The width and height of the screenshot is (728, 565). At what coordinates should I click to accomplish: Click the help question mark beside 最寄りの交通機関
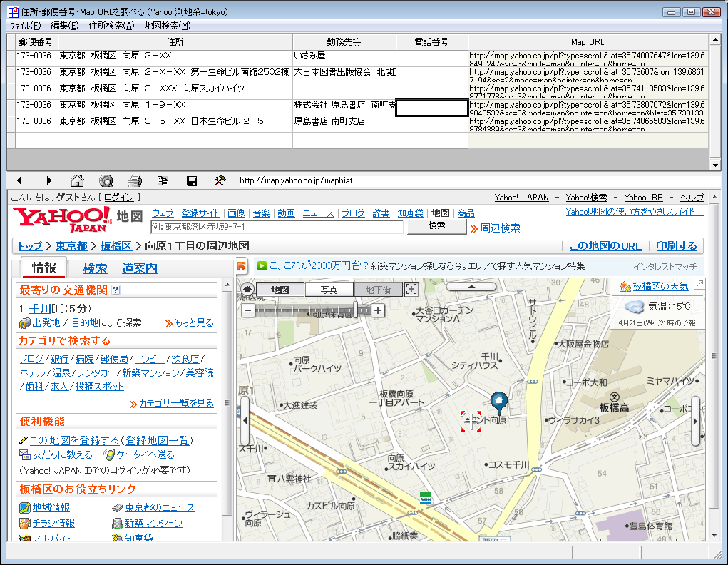click(116, 290)
